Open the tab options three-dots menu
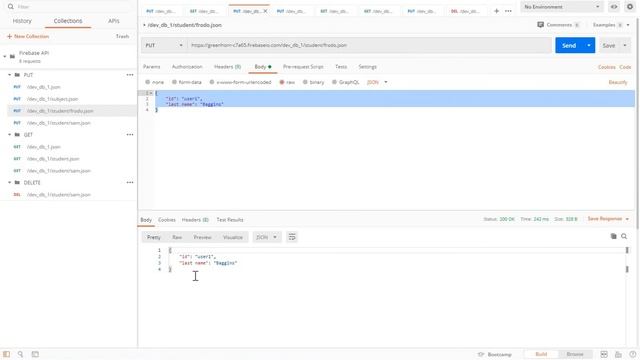The width and height of the screenshot is (640, 360). [508, 11]
